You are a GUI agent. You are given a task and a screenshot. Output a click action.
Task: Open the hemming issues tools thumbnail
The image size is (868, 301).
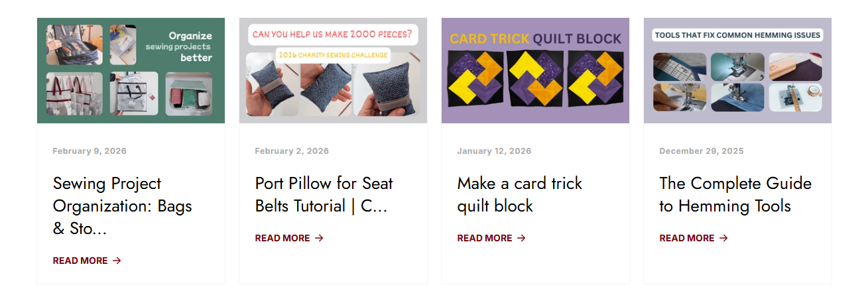point(737,70)
